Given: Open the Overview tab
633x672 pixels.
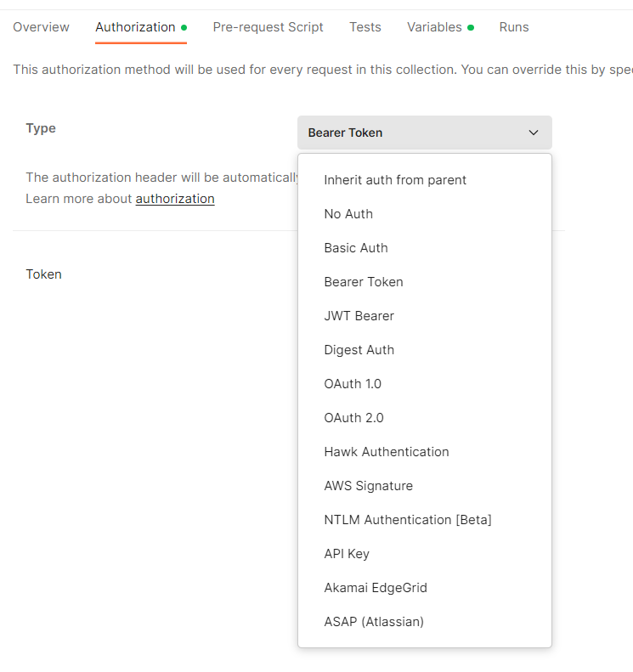Looking at the screenshot, I should [42, 27].
